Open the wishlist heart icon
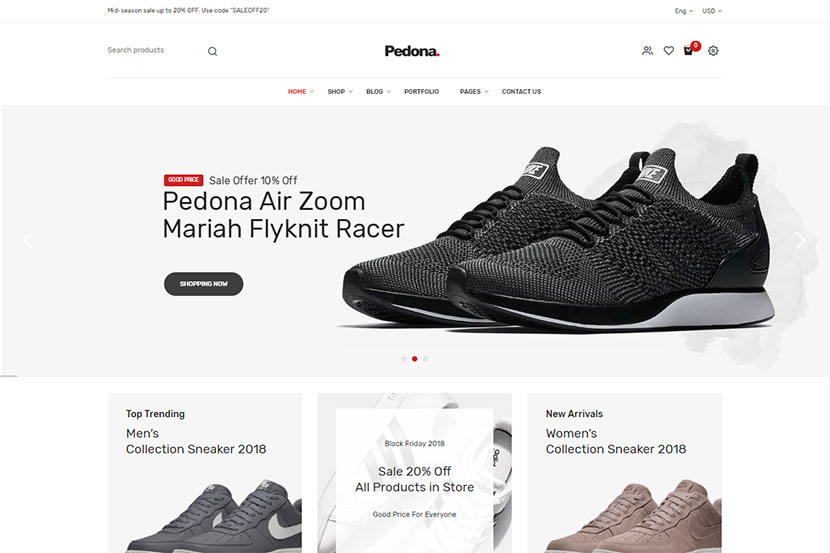The height and width of the screenshot is (553, 830). pos(669,51)
